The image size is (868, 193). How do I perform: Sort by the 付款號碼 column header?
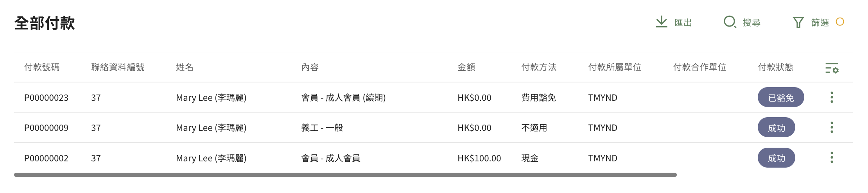pos(42,67)
